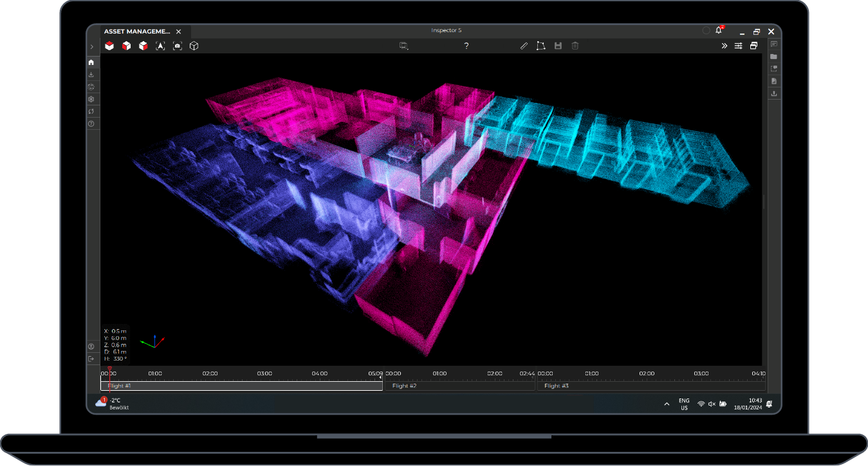Image resolution: width=868 pixels, height=466 pixels.
Task: Expand the left sidebar with chevron
Action: pyautogui.click(x=92, y=47)
